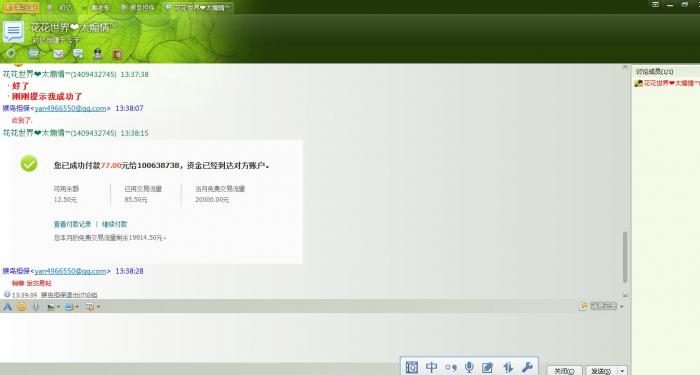Click the IME logo icon in input bar
The width and height of the screenshot is (700, 375).
click(x=412, y=367)
